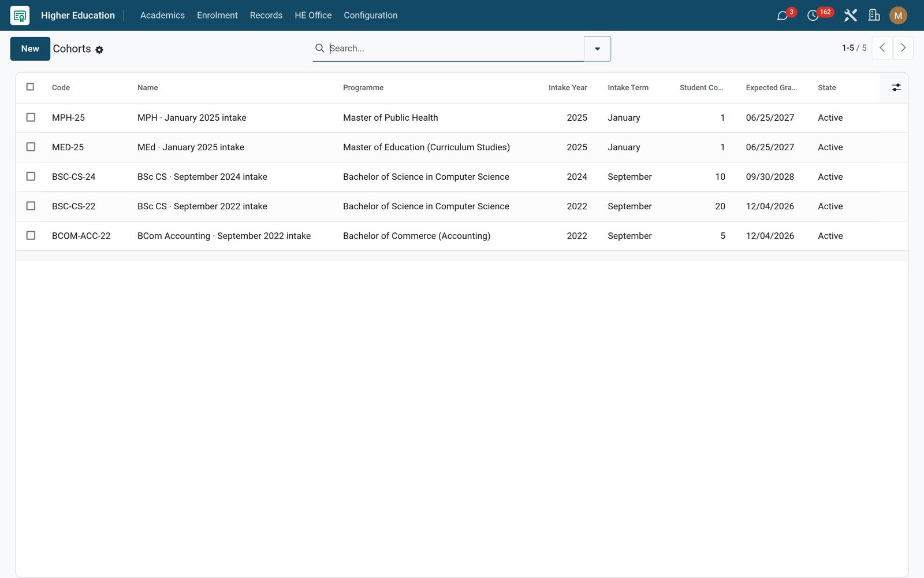Sort by the Intake Term column header
The image size is (924, 578).
pyautogui.click(x=628, y=88)
